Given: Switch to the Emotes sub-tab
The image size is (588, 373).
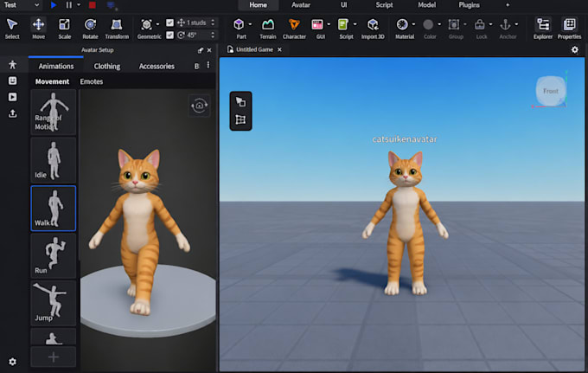Looking at the screenshot, I should tap(92, 81).
